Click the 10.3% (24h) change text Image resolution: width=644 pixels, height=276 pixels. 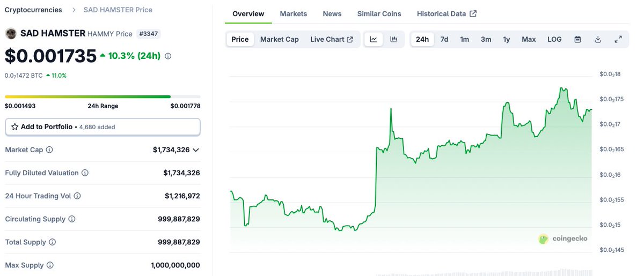[134, 56]
